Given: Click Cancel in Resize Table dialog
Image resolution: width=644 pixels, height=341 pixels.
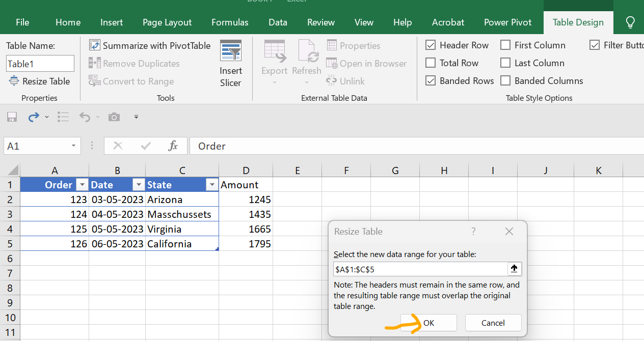Looking at the screenshot, I should click(493, 323).
